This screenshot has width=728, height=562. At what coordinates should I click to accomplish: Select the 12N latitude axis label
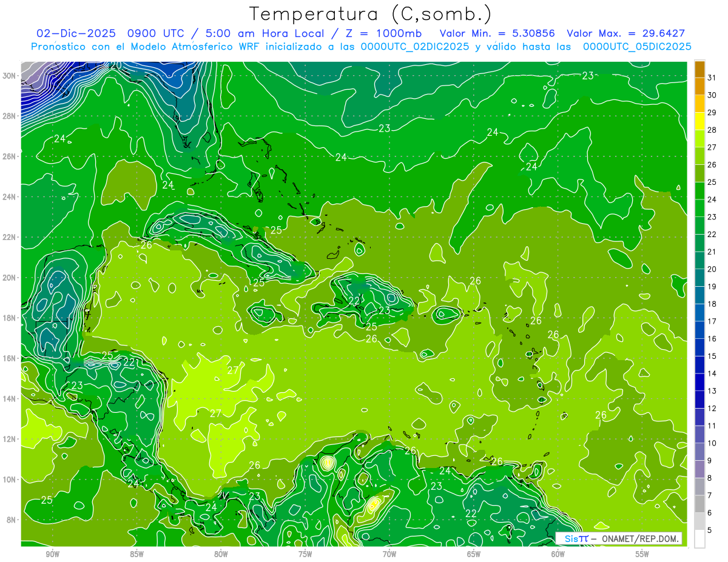pyautogui.click(x=10, y=439)
